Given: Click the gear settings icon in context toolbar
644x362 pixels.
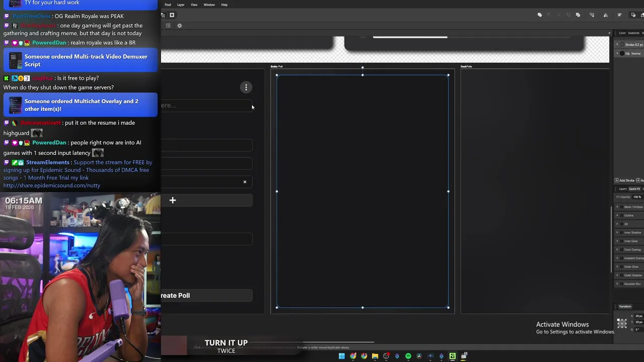Looking at the screenshot, I should coord(180,26).
